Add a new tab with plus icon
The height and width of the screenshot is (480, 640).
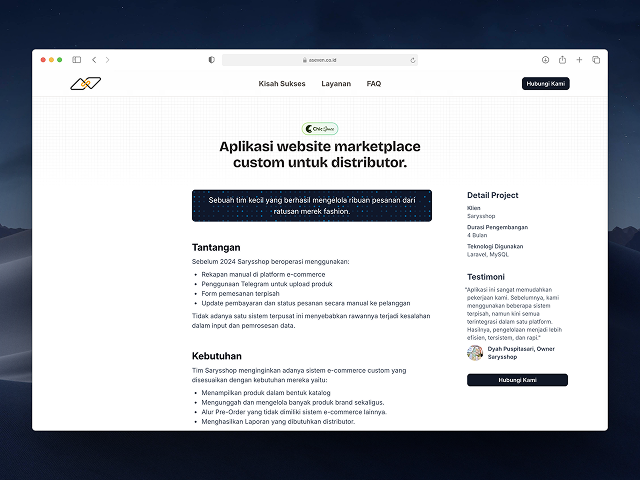[579, 60]
